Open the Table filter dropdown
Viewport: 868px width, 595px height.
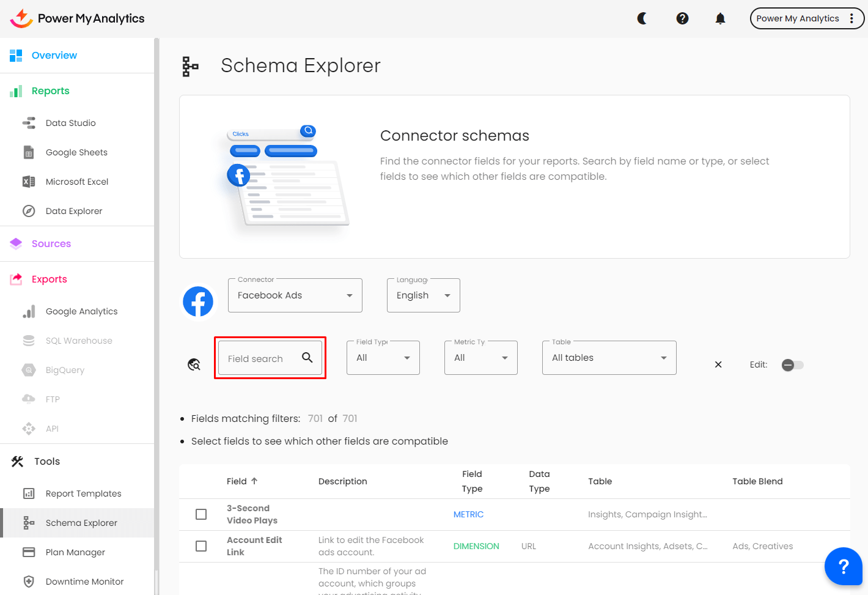[x=609, y=358]
